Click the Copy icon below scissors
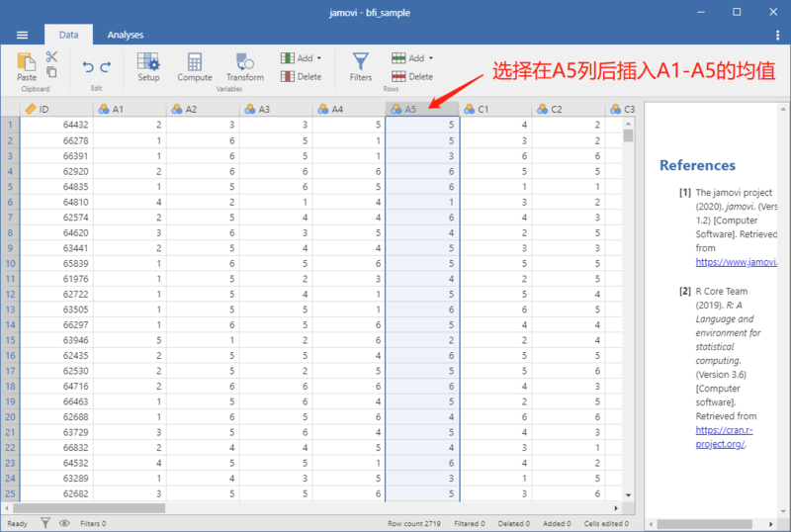Screen dimensions: 791x532 point(51,72)
